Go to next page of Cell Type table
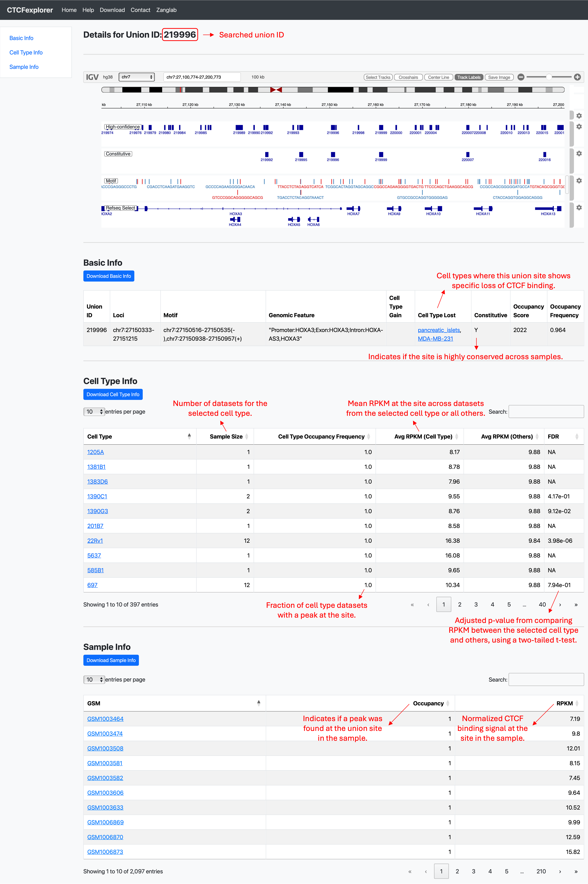 coord(560,605)
